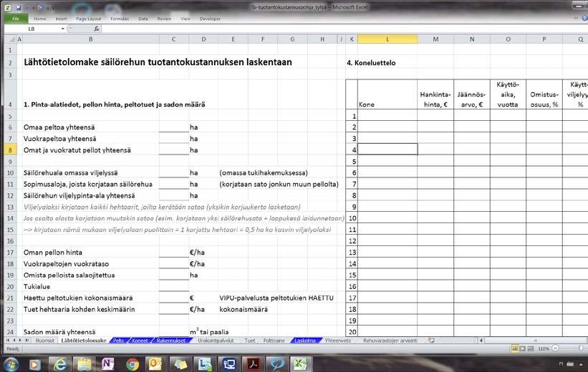Viewport: 588px width, 372px height.
Task: Select Page Layout view in the status bar
Action: [523, 348]
